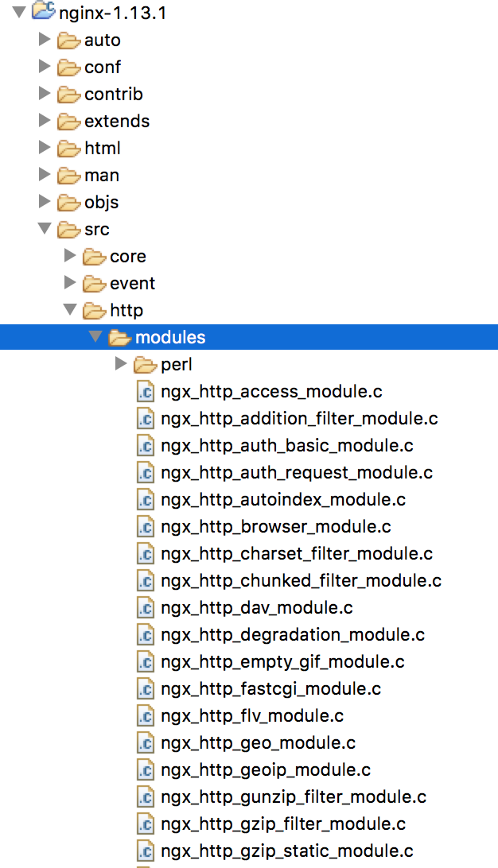Click the C file icon for ngx_http_flv_module.c
498x868 pixels.
click(146, 716)
